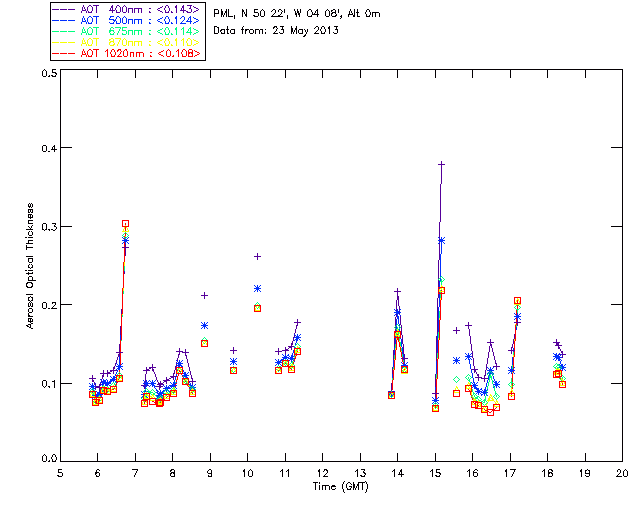Click the x-axis label 6
The width and height of the screenshot is (640, 512).
98,473
